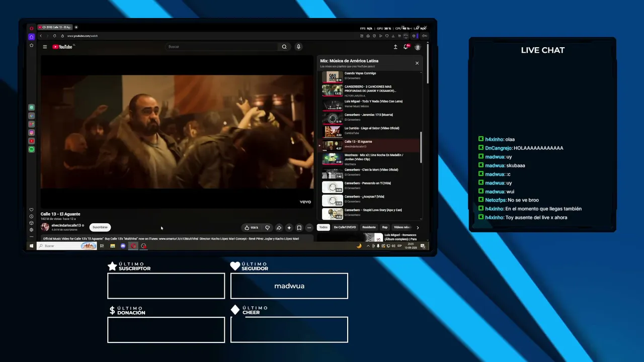Image resolution: width=644 pixels, height=362 pixels.
Task: Select Canserbero - Jeremías 17:5 in playlist
Action: [x=370, y=118]
